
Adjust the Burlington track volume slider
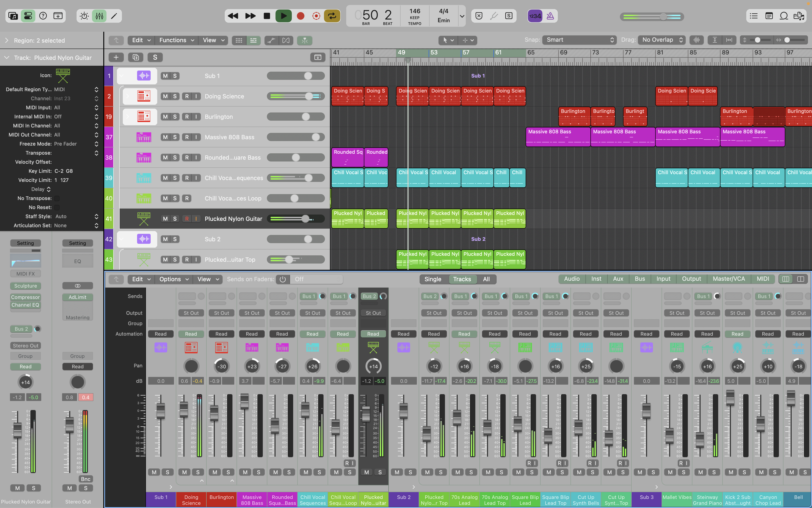(x=296, y=117)
